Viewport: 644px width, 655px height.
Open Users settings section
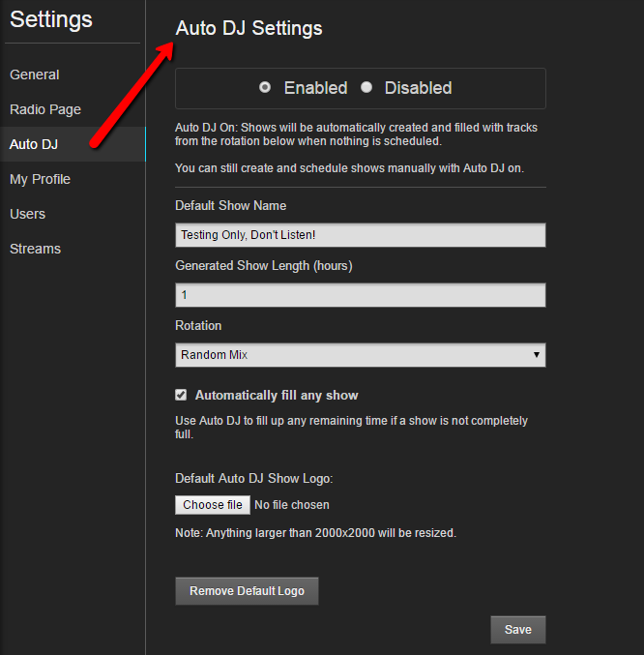coord(27,214)
